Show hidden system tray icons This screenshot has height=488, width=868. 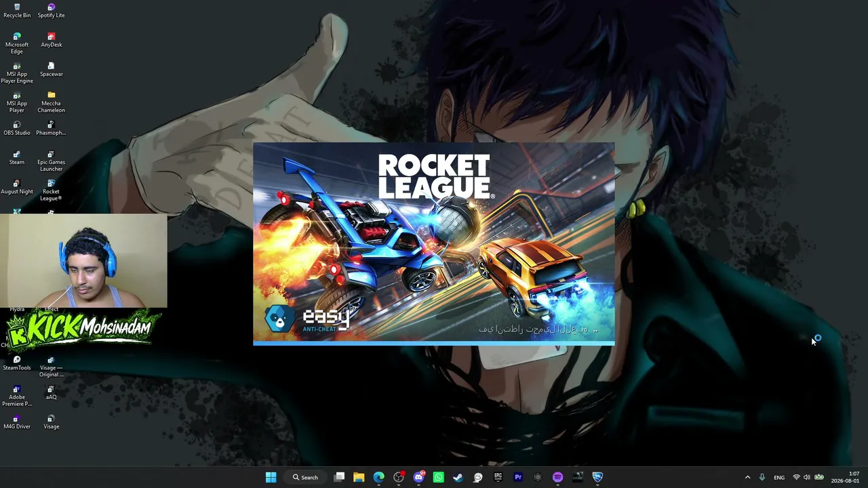(747, 477)
